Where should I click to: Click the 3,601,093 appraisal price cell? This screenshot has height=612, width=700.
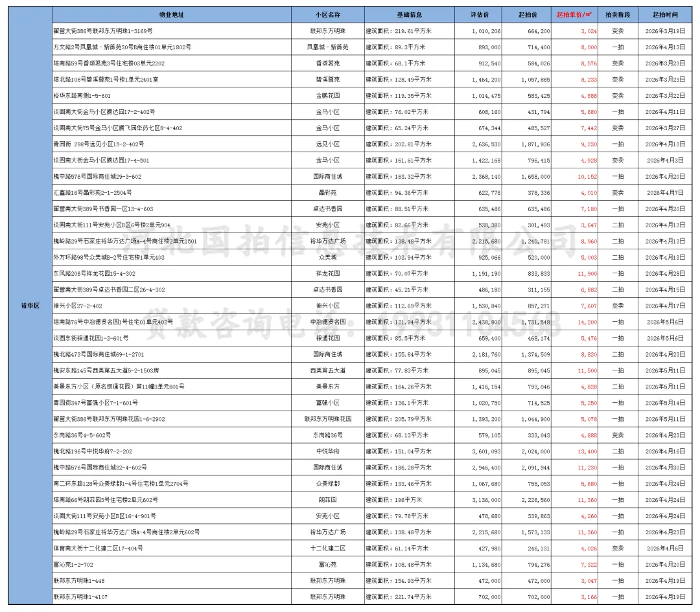click(478, 451)
